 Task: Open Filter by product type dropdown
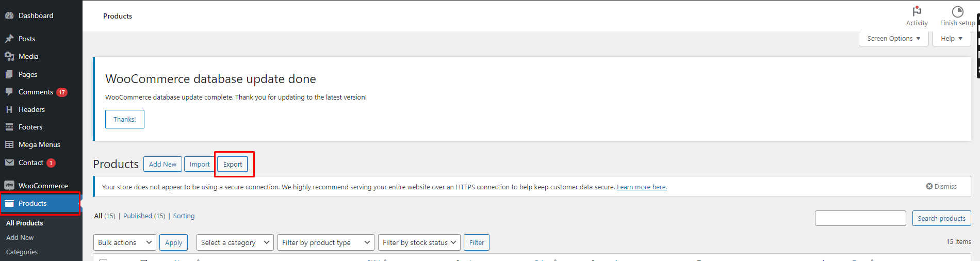(x=325, y=242)
